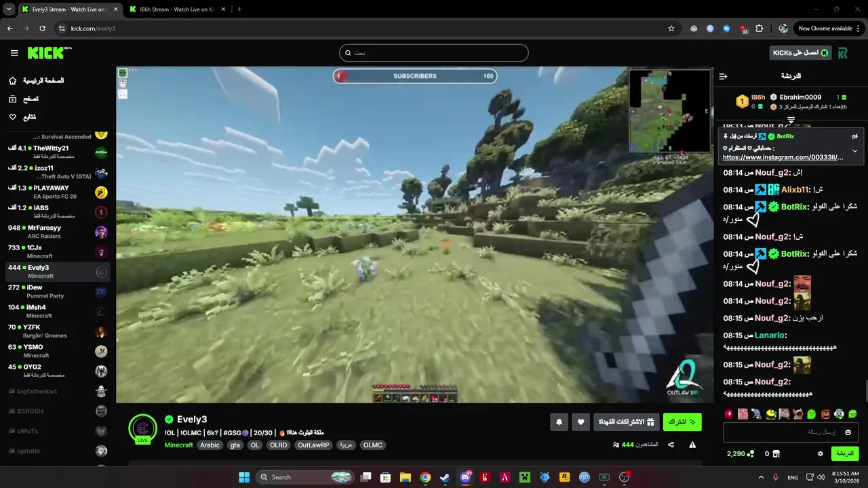
Task: Click the green chat send button
Action: (845, 453)
